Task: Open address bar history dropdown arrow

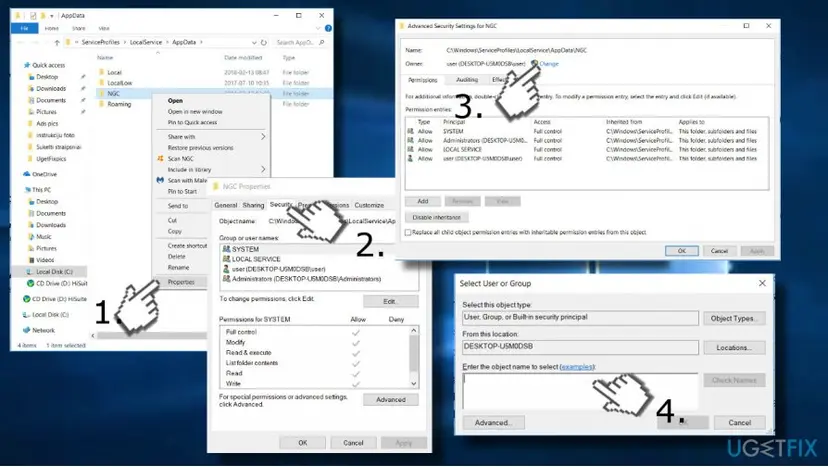Action: (254, 42)
